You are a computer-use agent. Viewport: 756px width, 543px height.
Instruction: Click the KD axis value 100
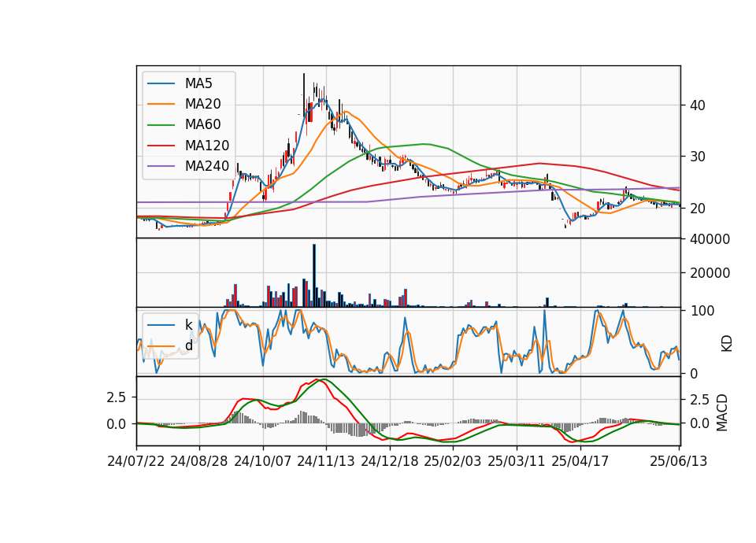[702, 311]
